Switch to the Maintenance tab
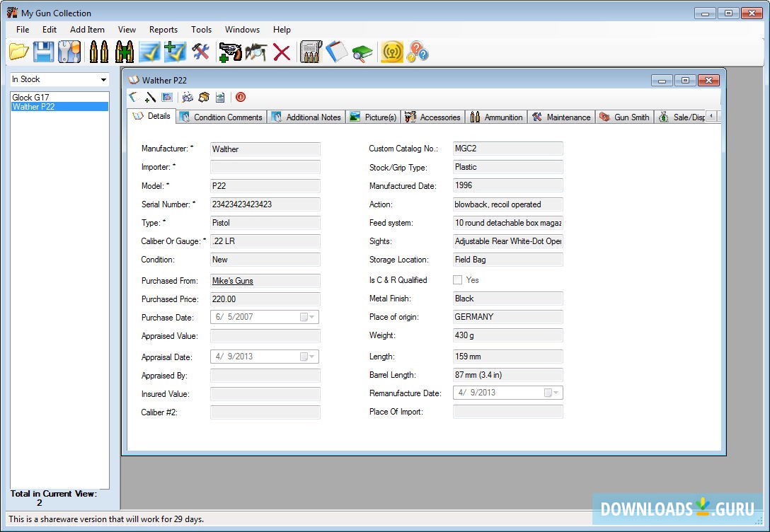The width and height of the screenshot is (770, 532). coord(562,117)
